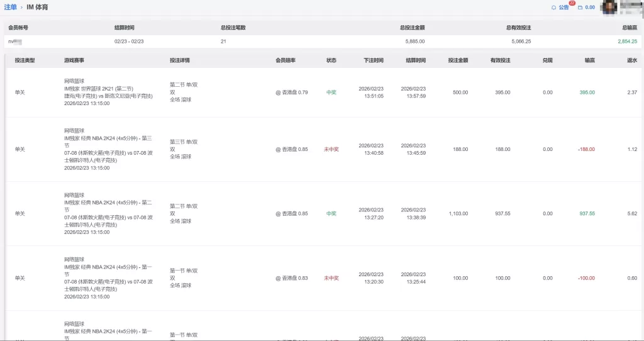Click the 注单 breadcrumb link

click(x=10, y=7)
